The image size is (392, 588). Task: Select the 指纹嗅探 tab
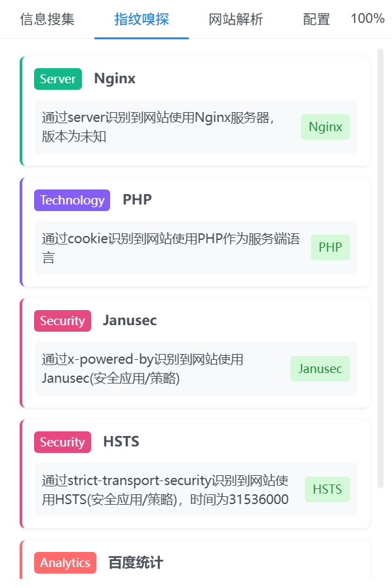tap(142, 19)
